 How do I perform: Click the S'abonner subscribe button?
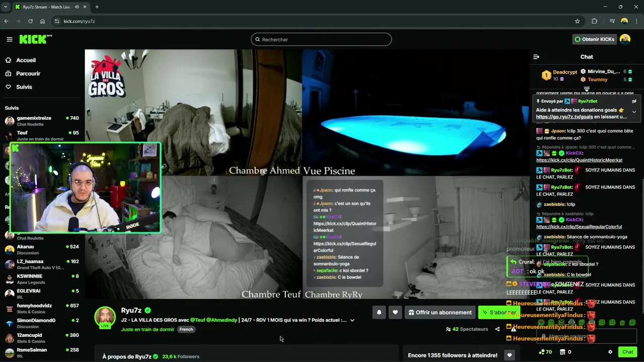point(499,312)
